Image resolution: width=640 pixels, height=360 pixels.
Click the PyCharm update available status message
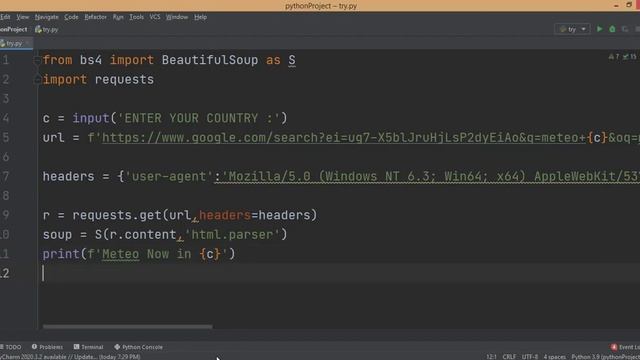click(x=70, y=357)
